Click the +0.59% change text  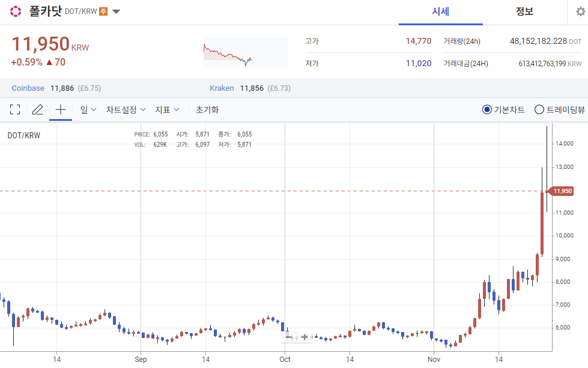click(26, 63)
